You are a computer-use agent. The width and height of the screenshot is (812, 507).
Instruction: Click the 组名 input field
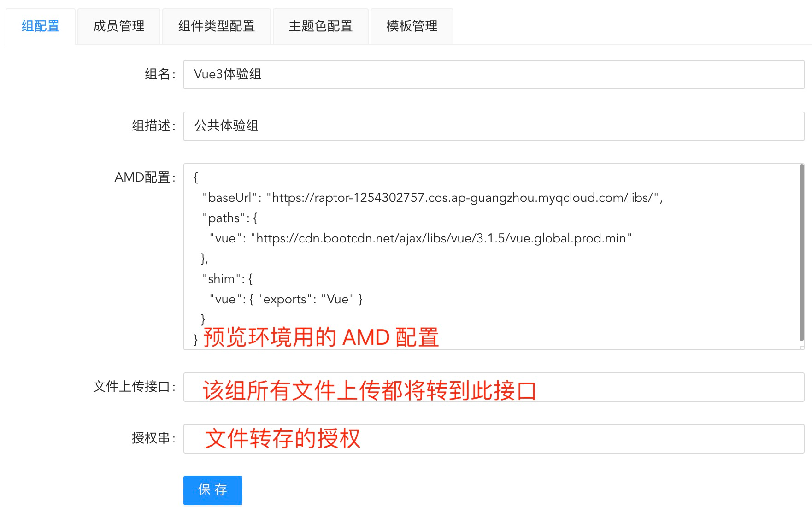[494, 74]
